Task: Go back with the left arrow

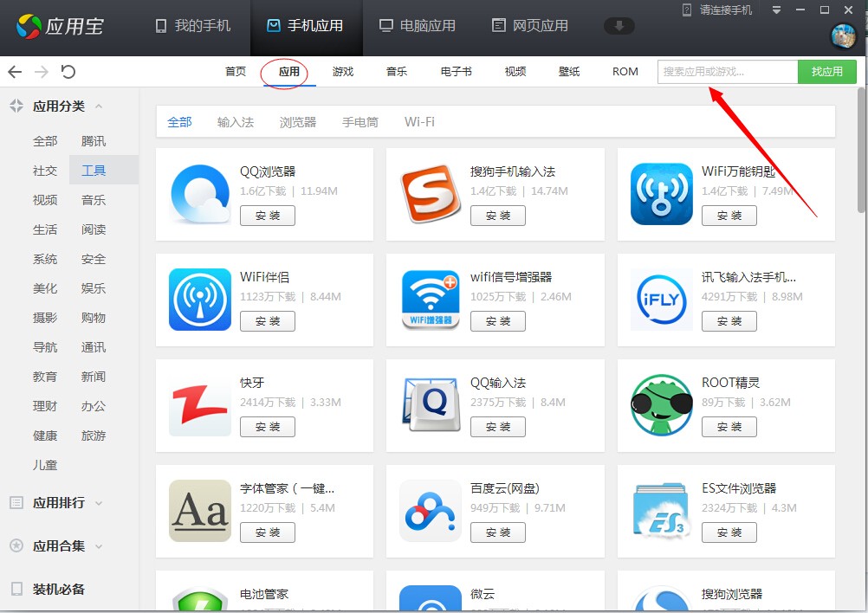Action: point(15,71)
